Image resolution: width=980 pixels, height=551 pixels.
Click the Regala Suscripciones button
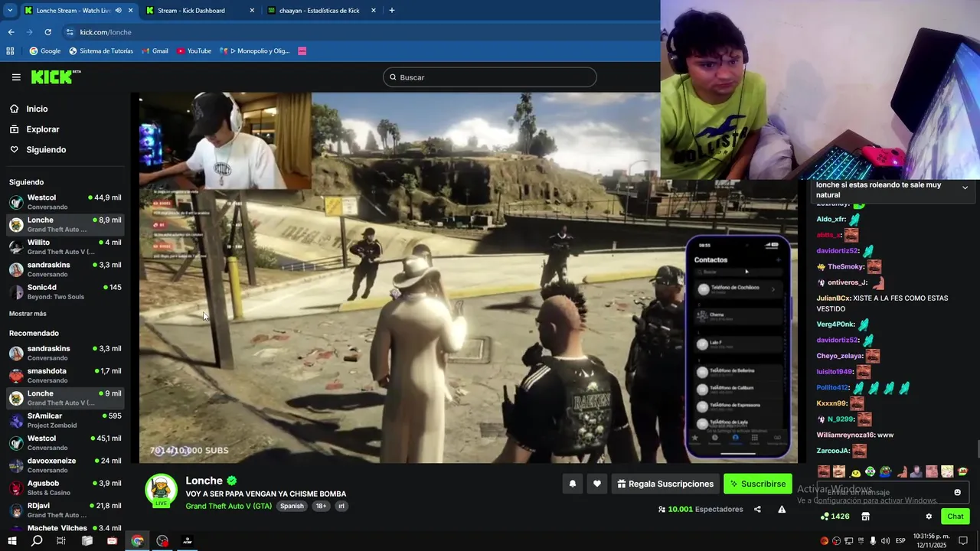point(665,484)
